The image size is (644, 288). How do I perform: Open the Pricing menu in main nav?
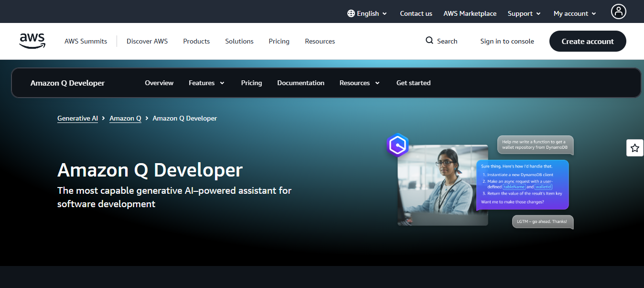click(279, 41)
